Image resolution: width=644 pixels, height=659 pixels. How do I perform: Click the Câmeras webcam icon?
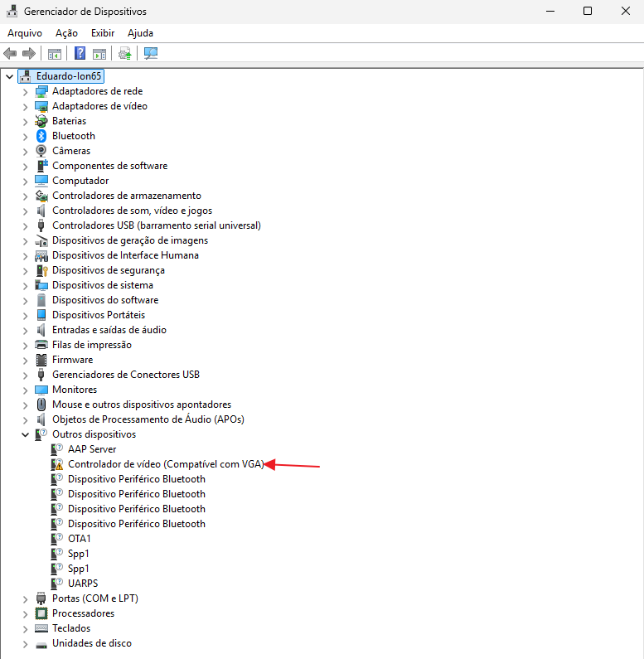[41, 151]
